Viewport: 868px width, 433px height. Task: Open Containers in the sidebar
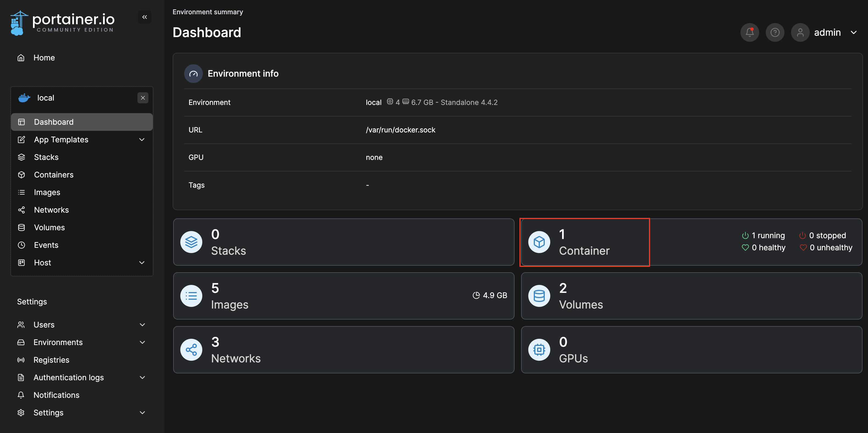pos(54,175)
